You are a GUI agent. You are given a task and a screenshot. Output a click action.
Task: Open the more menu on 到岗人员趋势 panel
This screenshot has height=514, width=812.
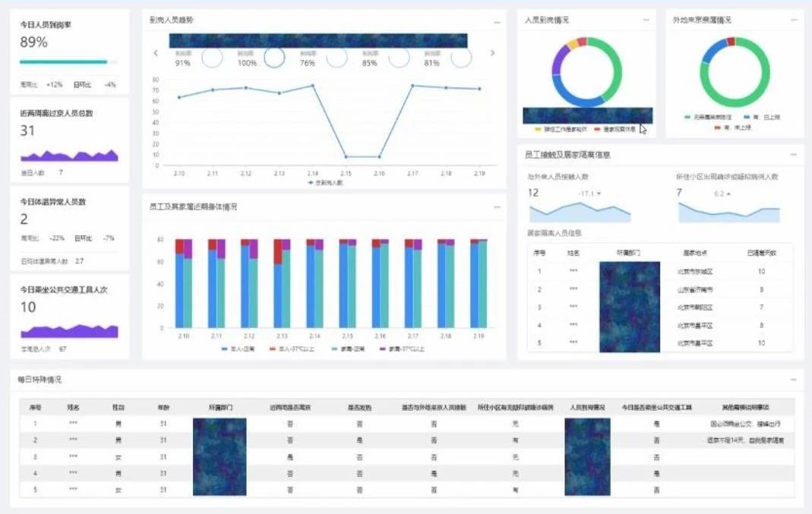click(497, 23)
